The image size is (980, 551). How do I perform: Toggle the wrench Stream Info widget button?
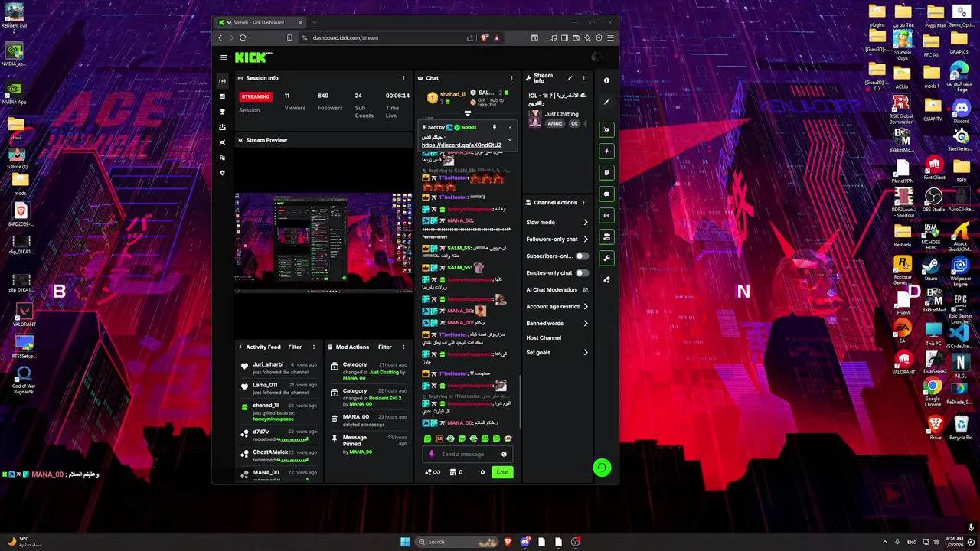[x=606, y=258]
